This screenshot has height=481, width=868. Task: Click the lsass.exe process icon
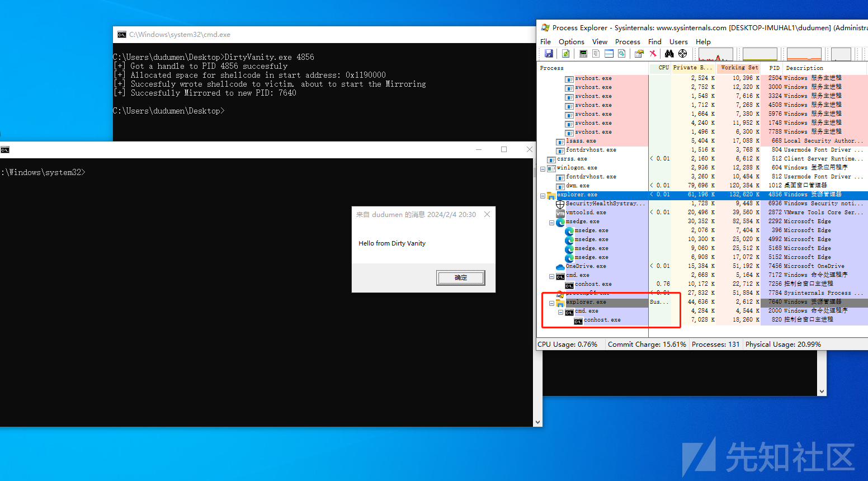[560, 141]
